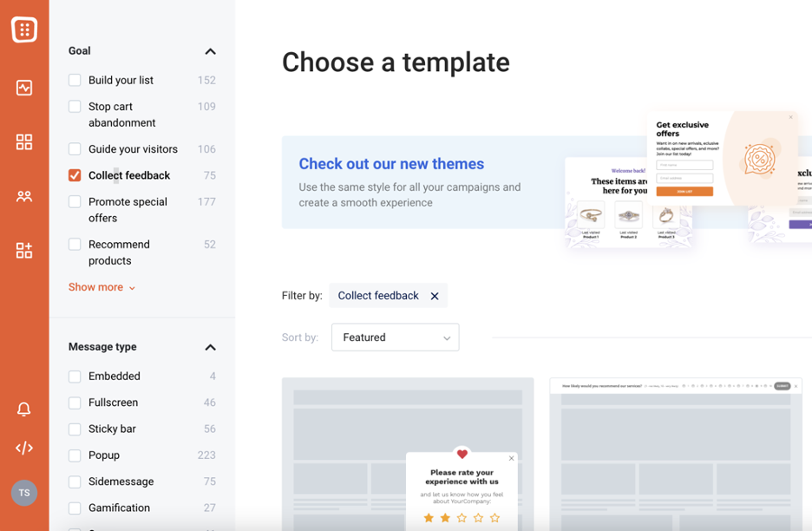The width and height of the screenshot is (812, 531).
Task: Uncheck the Collect feedback goal
Action: 75,175
